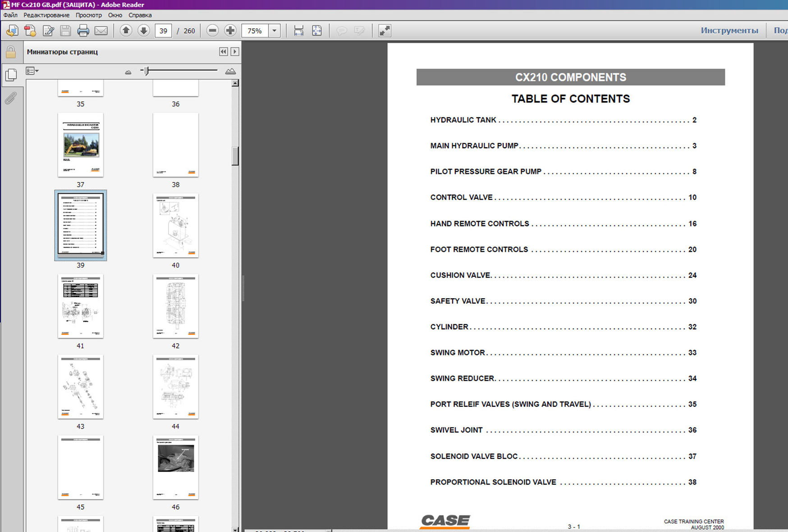
Task: Open the Редактирование menu
Action: point(46,15)
